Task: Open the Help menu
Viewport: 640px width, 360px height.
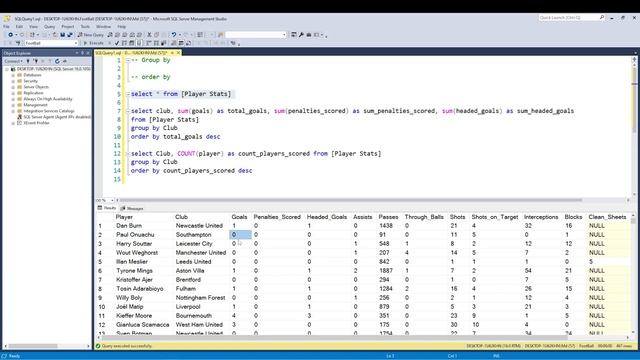Action: (122, 27)
